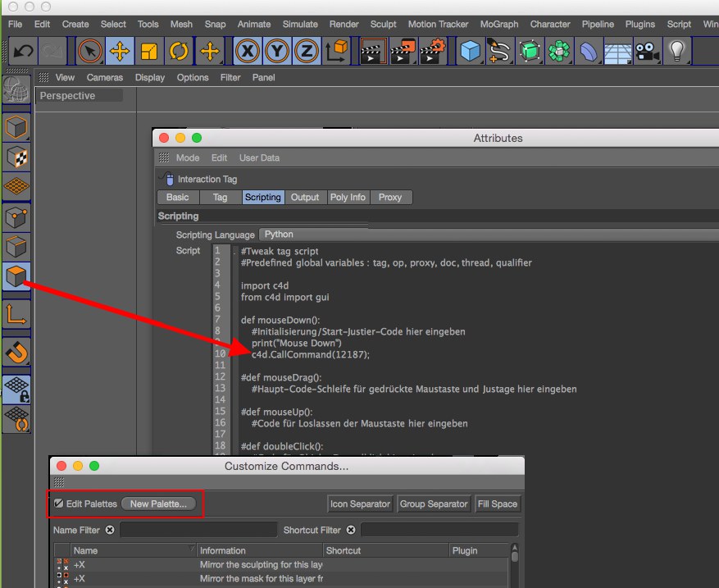Switch to Polygons mode

click(x=16, y=276)
